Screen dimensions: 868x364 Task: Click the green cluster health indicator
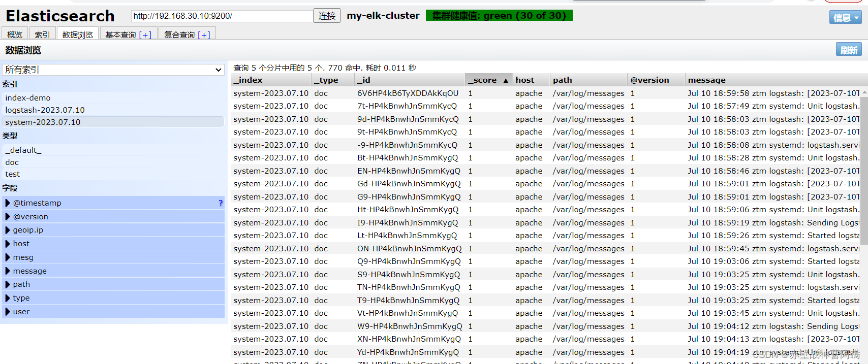(499, 16)
